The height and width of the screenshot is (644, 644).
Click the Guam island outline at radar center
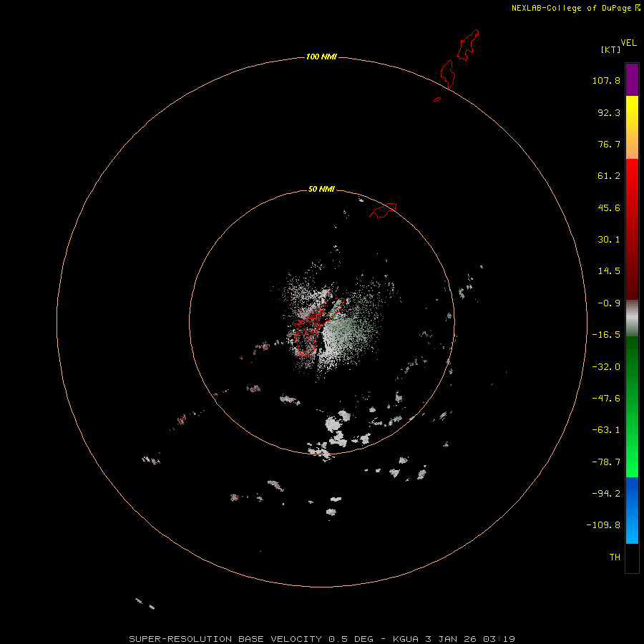tap(320, 323)
